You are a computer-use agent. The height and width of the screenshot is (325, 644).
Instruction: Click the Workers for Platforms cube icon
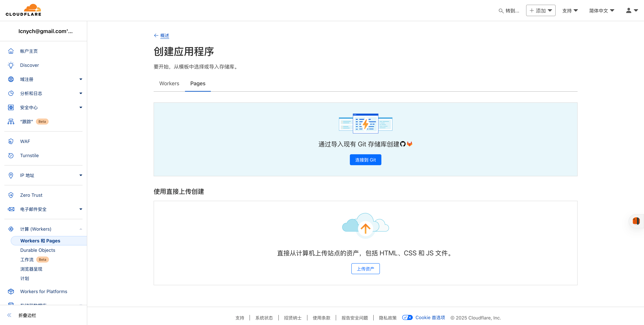(11, 291)
